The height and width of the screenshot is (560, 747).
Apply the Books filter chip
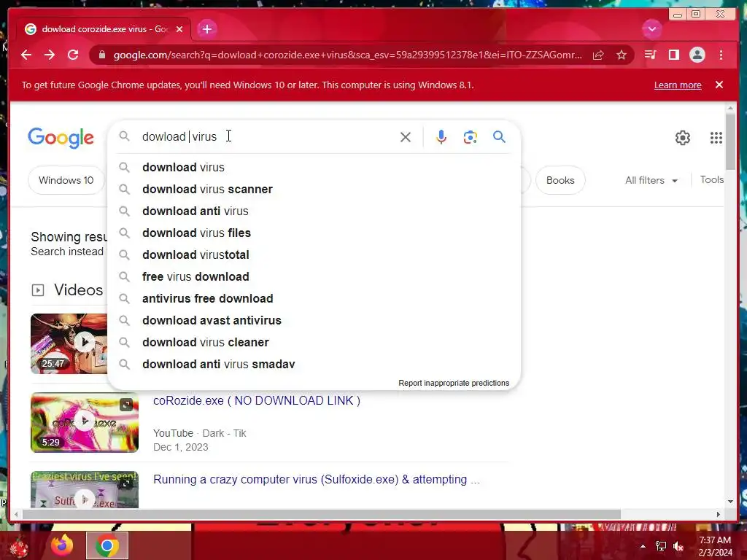coord(560,181)
